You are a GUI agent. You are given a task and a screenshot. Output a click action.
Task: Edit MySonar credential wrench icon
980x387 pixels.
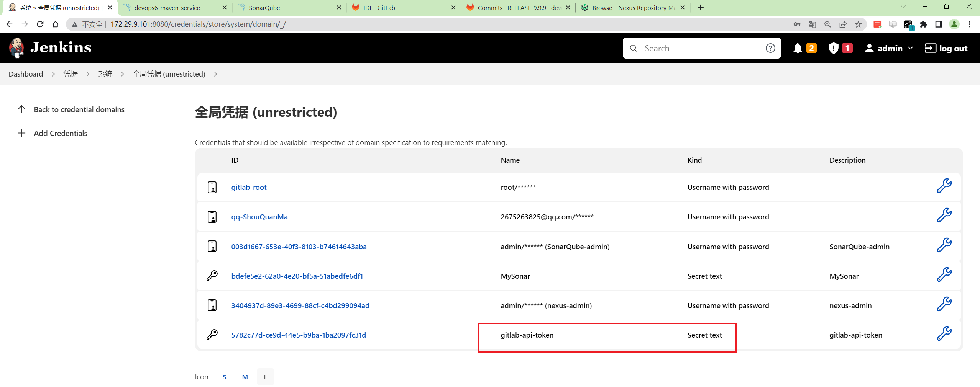click(944, 275)
